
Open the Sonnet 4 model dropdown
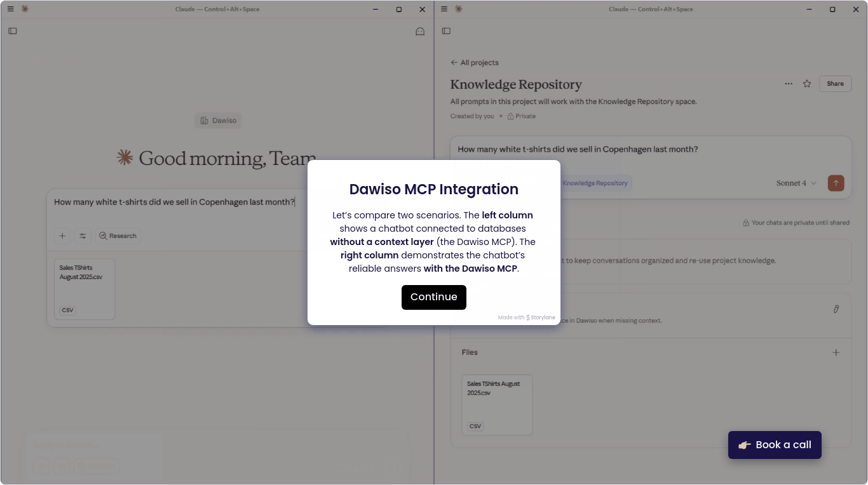click(x=796, y=183)
